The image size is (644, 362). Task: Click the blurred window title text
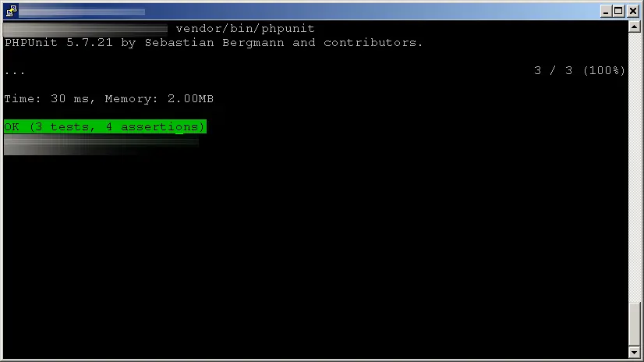click(x=82, y=12)
